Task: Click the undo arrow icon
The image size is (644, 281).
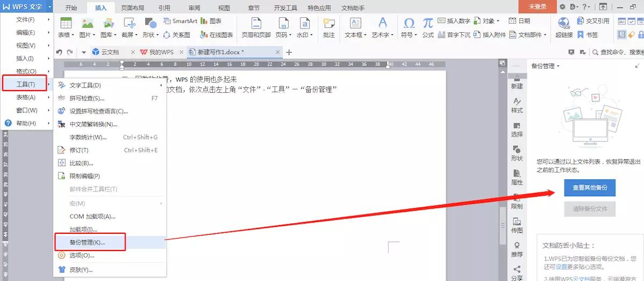Action: tap(60, 52)
